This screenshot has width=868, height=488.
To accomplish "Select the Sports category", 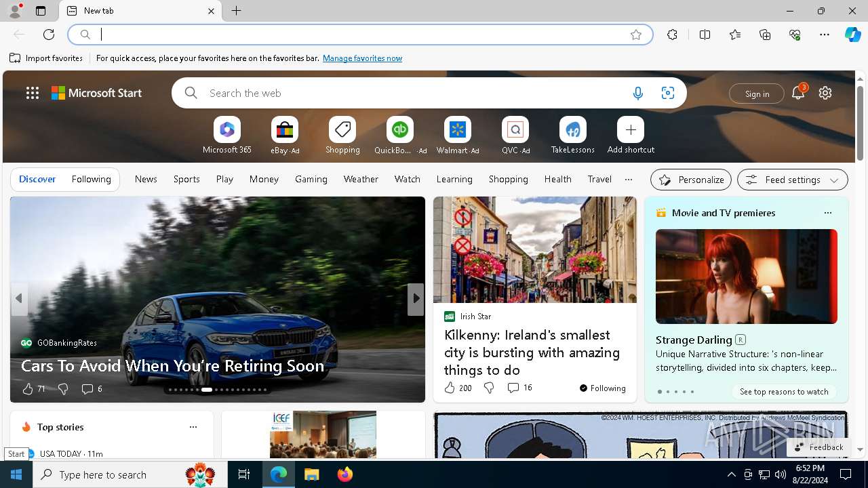I will point(186,180).
